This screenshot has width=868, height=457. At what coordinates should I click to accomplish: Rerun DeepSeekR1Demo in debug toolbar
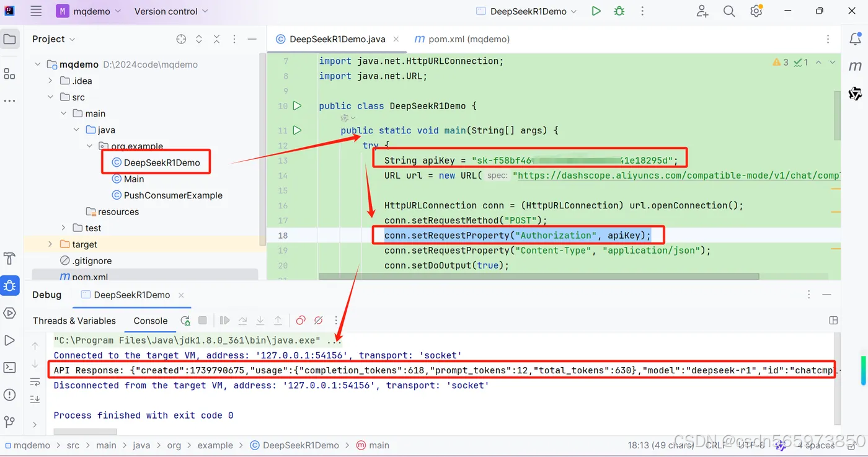point(185,321)
